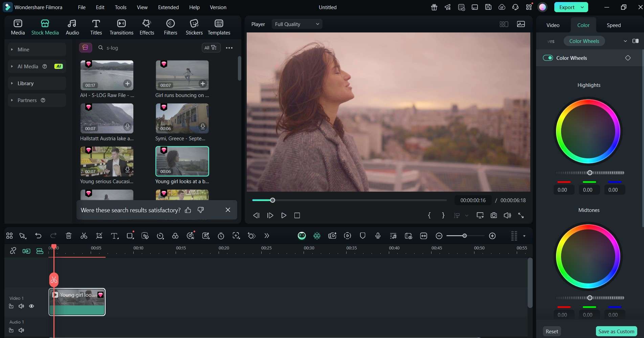Give thumbs down to search results
This screenshot has width=644, height=338.
click(200, 210)
